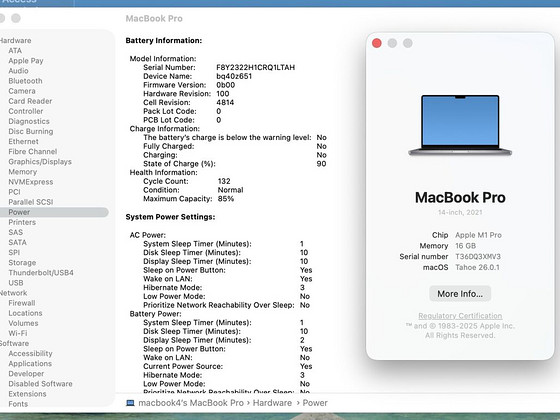Image resolution: width=560 pixels, height=420 pixels.
Task: Click the Condition value Normal
Action: [230, 190]
